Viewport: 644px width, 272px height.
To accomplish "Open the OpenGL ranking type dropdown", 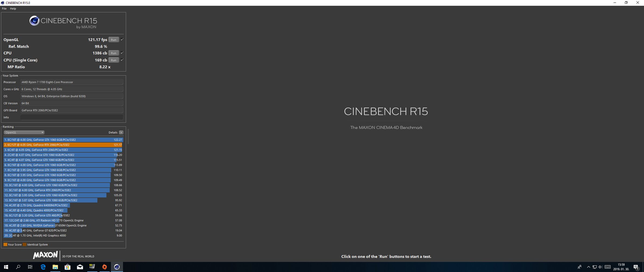I will (x=24, y=132).
